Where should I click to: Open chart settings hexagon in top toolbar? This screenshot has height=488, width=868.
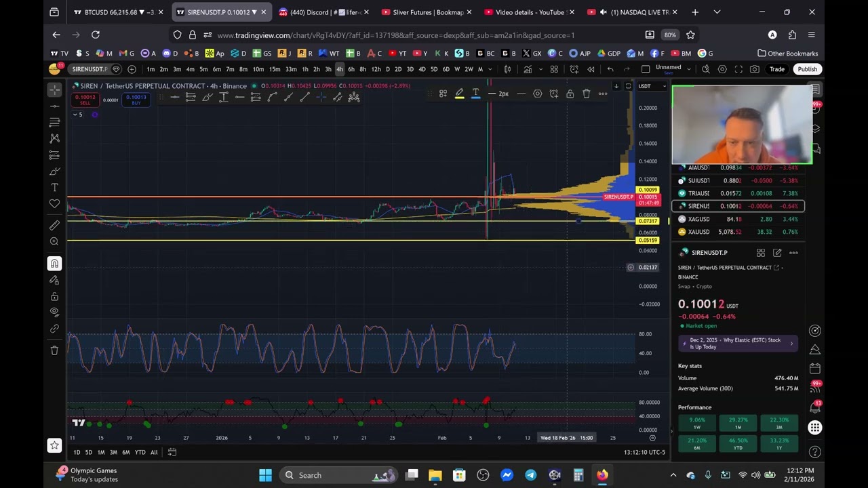pos(722,69)
